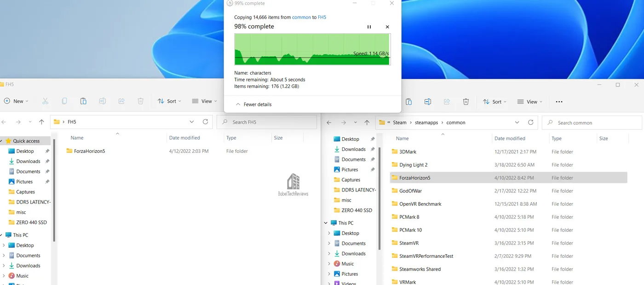The height and width of the screenshot is (285, 644).
Task: Open See more ellipsis in common window
Action: click(x=559, y=102)
